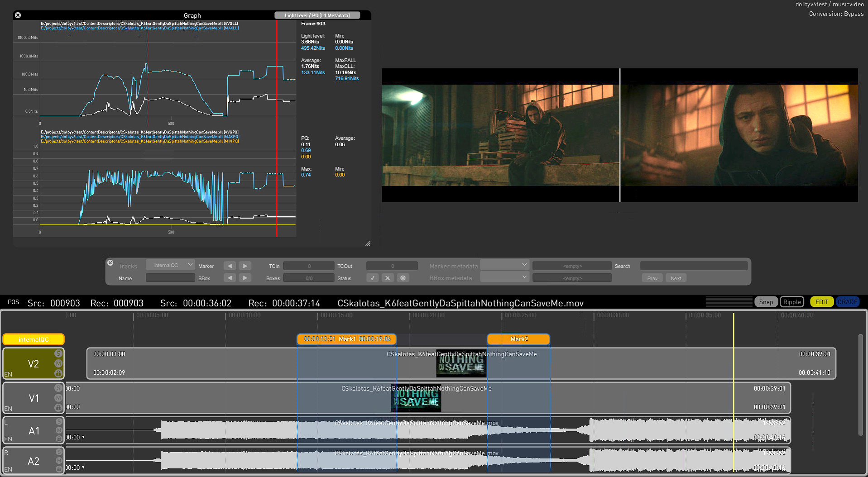
Task: Expand the BBox metadata dropdown
Action: pos(505,277)
